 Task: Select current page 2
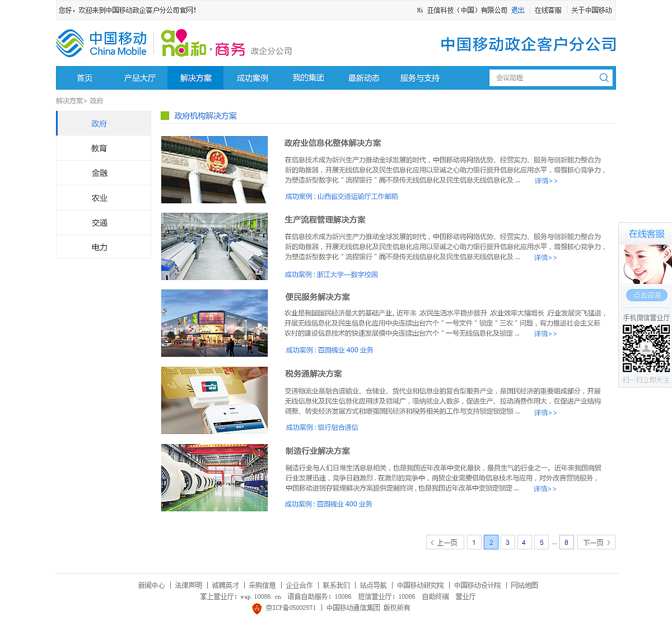point(491,542)
